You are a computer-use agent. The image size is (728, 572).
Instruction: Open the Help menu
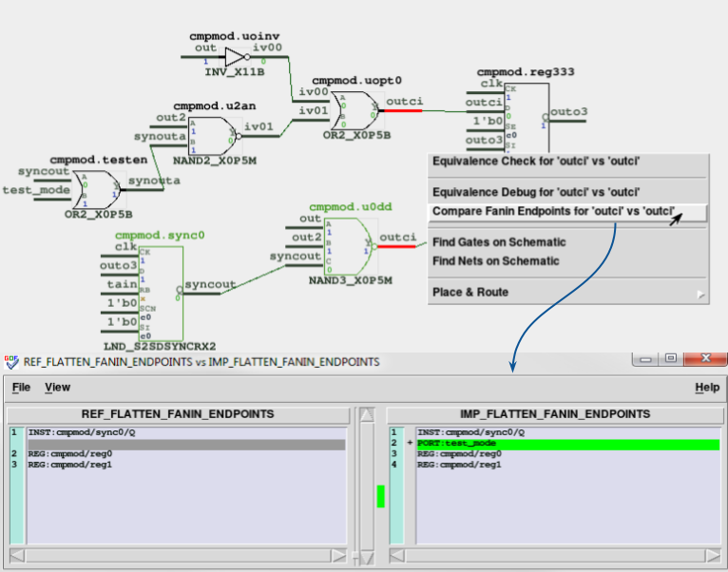(x=707, y=388)
